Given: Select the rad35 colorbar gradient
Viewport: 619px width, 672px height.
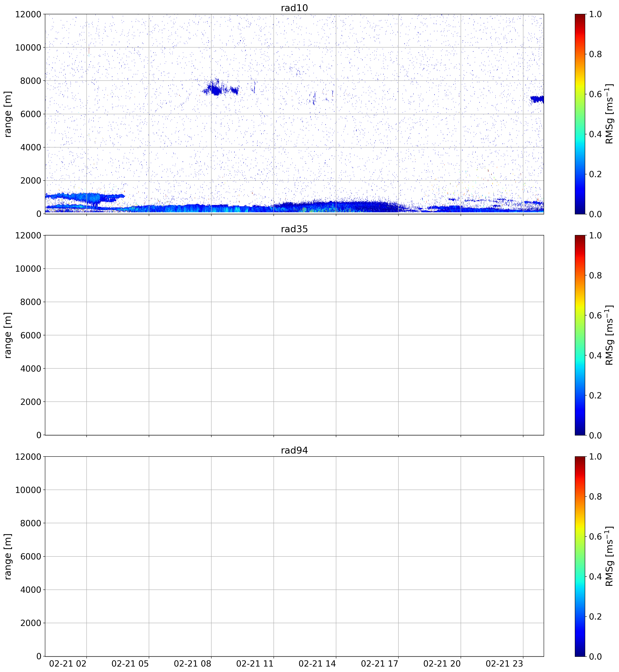Looking at the screenshot, I should coord(580,335).
